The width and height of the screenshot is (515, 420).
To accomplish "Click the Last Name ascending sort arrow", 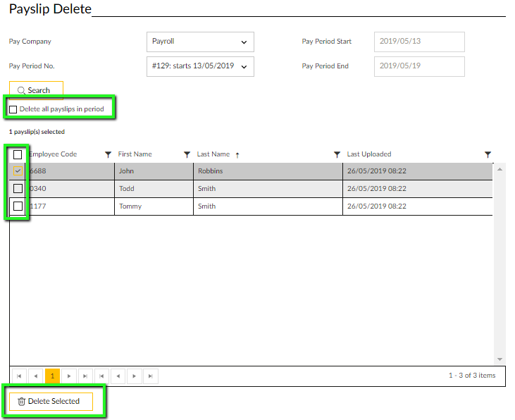I will point(237,155).
